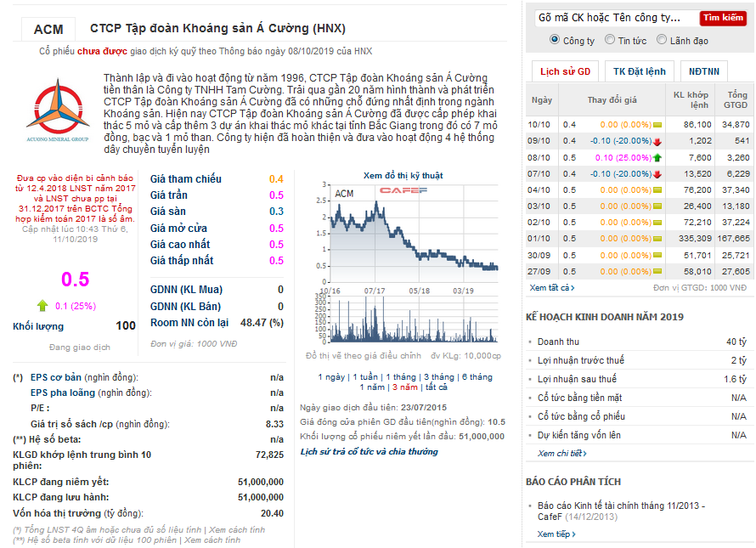Open Lịch sử trả cổ tức và chia thưởng
The width and height of the screenshot is (756, 548).
click(369, 451)
